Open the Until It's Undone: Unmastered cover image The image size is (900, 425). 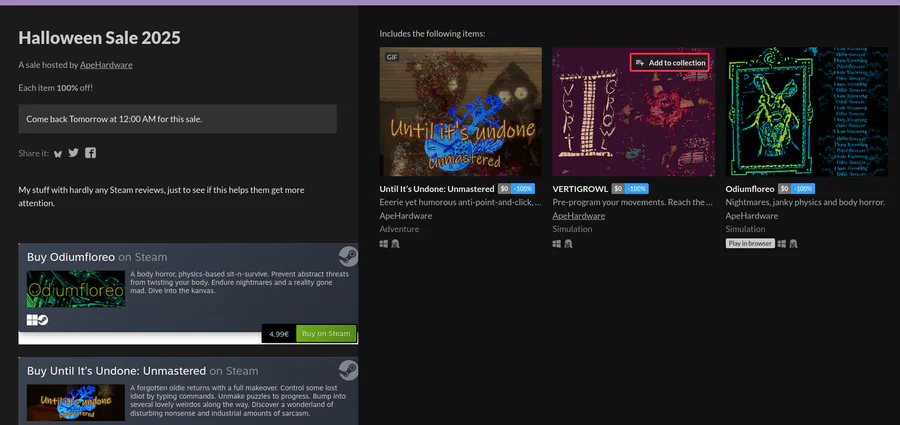[460, 111]
